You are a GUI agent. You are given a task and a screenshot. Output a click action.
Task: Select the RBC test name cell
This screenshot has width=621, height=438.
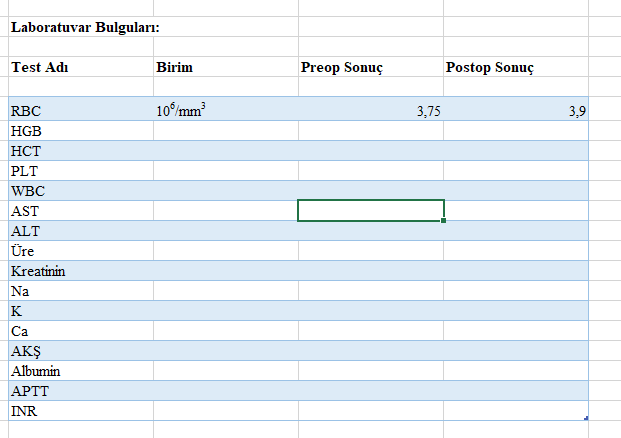tap(81, 110)
